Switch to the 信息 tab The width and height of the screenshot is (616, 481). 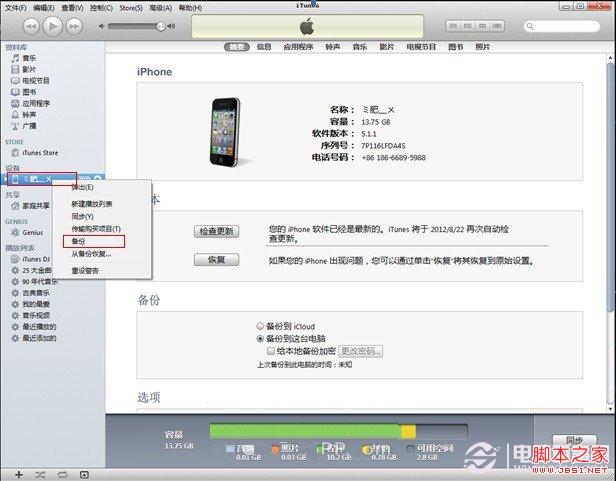[264, 47]
